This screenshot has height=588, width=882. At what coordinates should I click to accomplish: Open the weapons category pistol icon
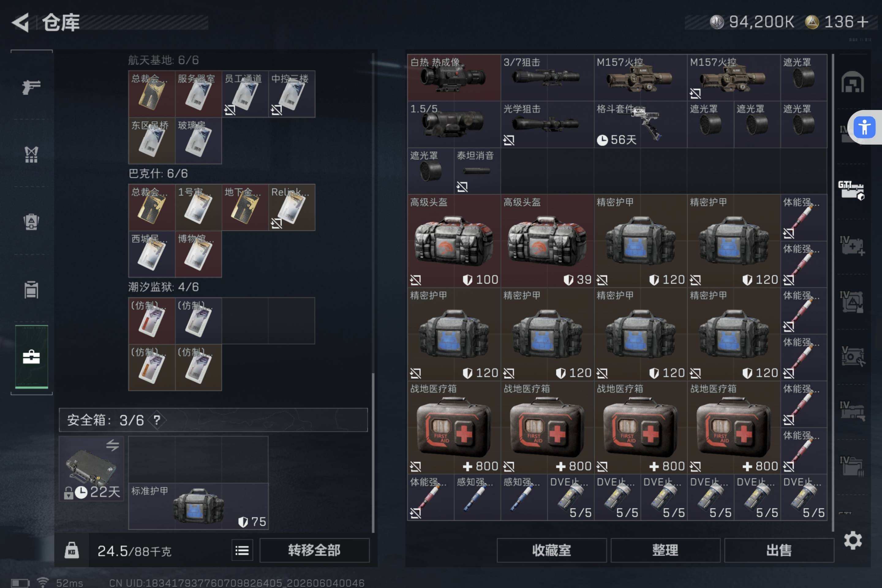pos(31,87)
